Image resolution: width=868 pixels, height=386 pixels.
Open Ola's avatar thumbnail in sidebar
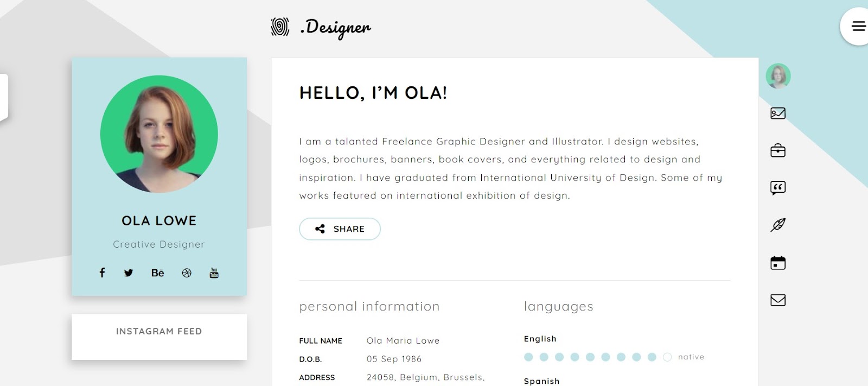click(778, 76)
